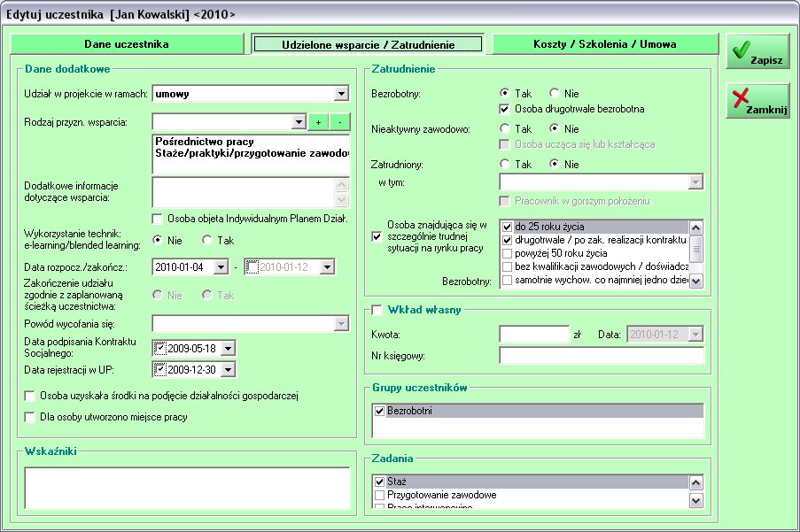The height and width of the screenshot is (532, 800).
Task: Check Dla osoby utworzono miejsce pracy
Action: [30, 417]
